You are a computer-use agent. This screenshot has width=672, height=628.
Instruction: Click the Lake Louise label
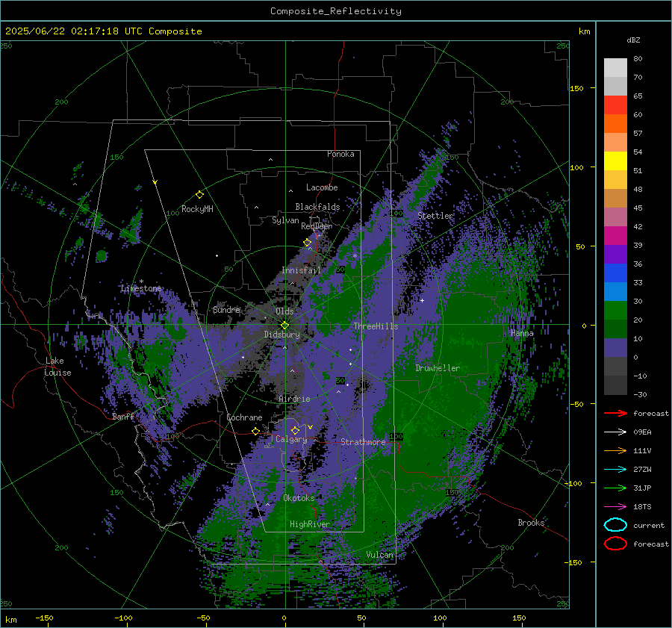pos(57,367)
